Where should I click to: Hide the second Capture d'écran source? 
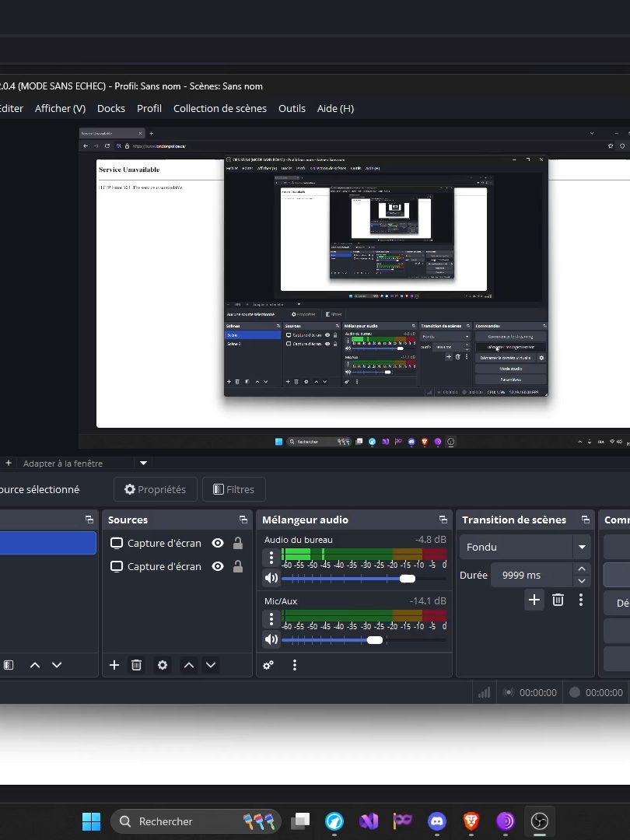coord(218,566)
